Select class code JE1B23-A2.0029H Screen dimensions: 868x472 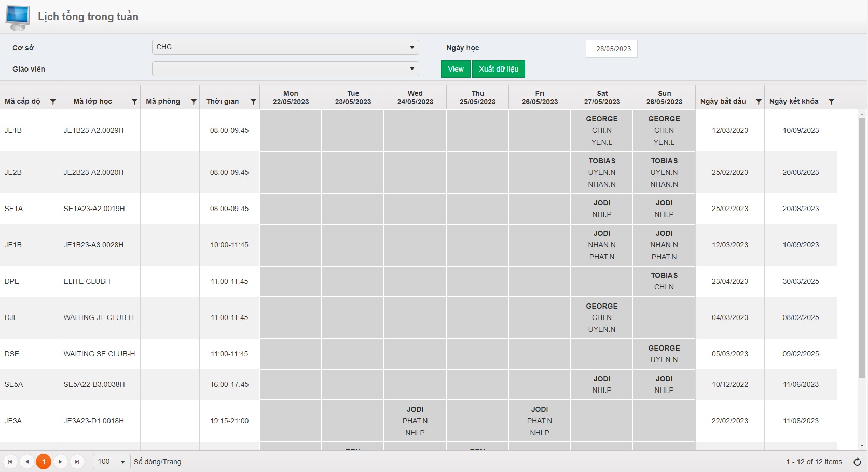[x=93, y=130]
